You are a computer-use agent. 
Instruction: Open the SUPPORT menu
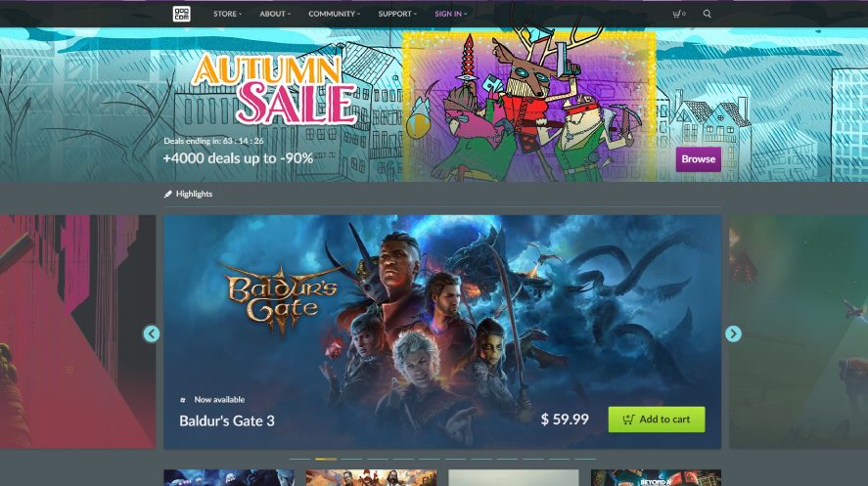click(397, 14)
